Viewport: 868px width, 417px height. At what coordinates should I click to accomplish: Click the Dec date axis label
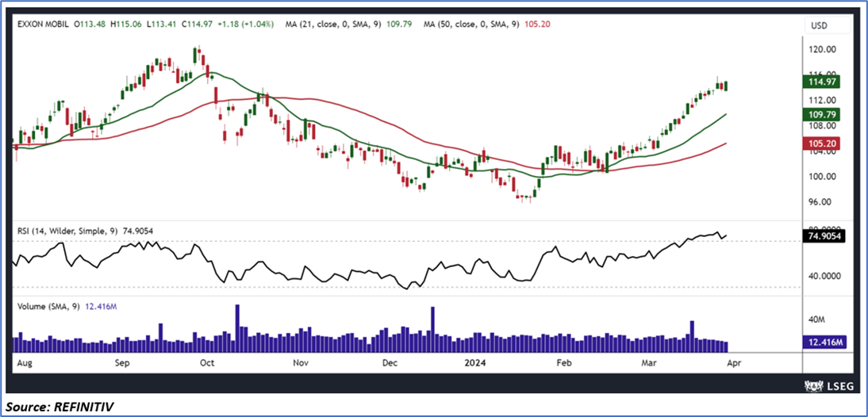click(390, 363)
